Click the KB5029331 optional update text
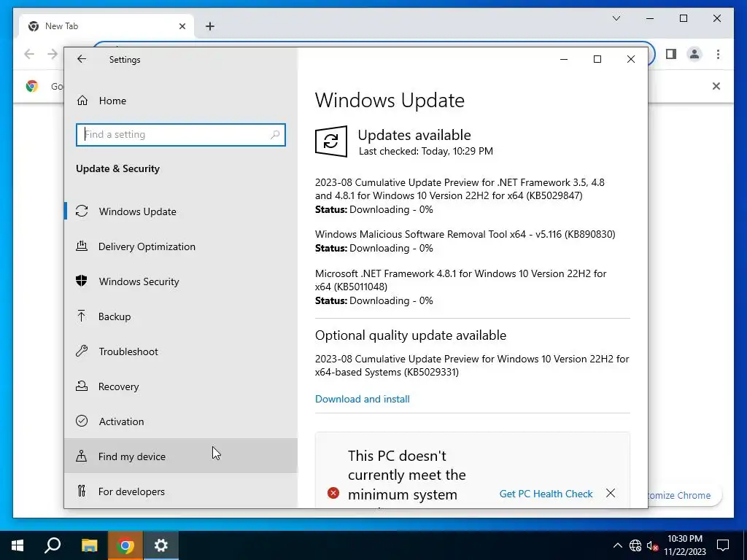The width and height of the screenshot is (747, 560). tap(472, 365)
